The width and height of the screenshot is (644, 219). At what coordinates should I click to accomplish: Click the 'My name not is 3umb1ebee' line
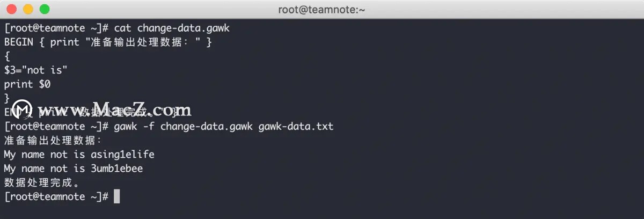[x=74, y=168]
